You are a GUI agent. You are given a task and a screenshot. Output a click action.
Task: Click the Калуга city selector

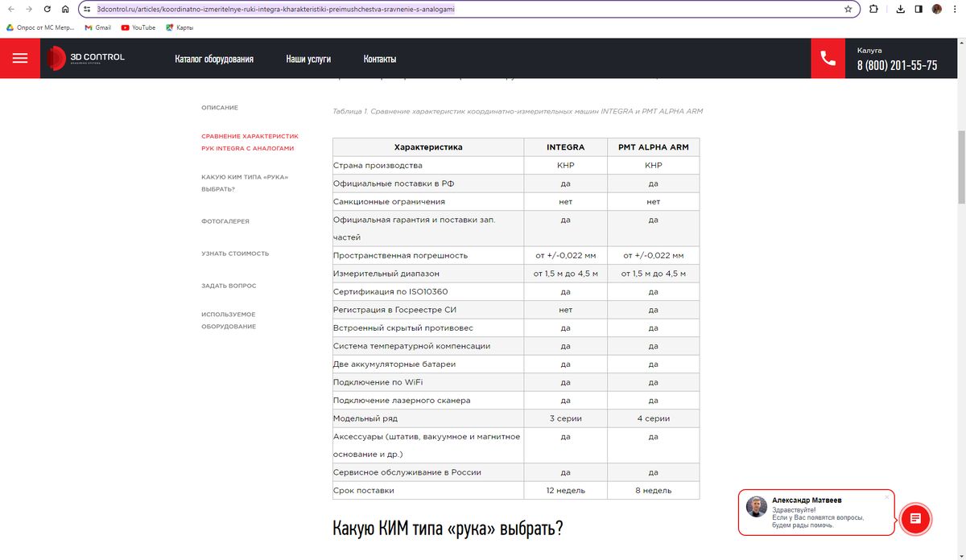pyautogui.click(x=869, y=50)
